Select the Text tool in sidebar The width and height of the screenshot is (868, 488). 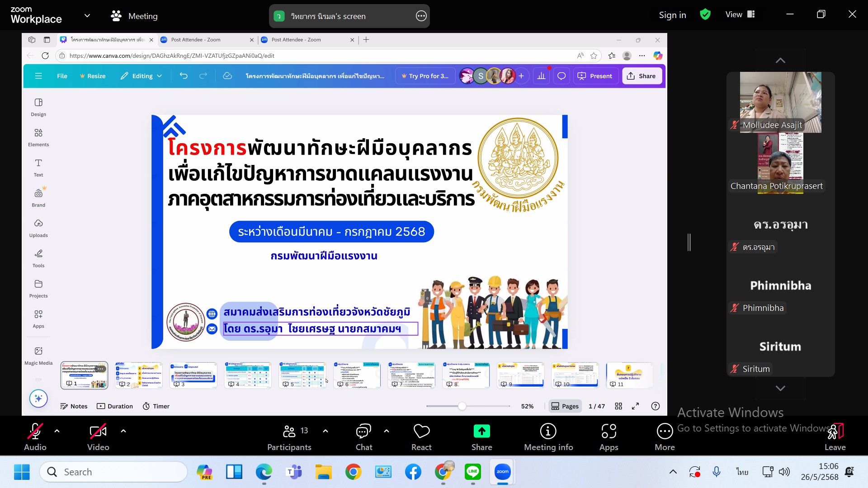[38, 168]
